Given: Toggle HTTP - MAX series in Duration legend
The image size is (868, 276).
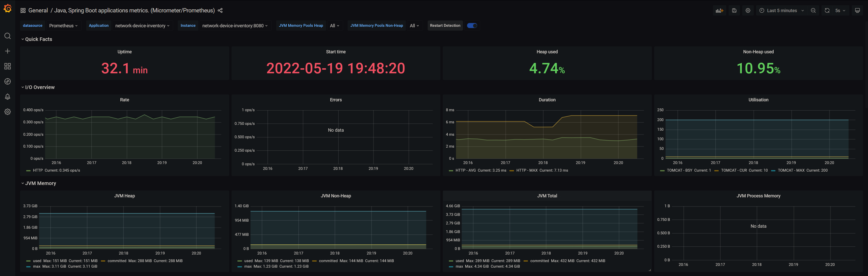Looking at the screenshot, I should point(527,170).
